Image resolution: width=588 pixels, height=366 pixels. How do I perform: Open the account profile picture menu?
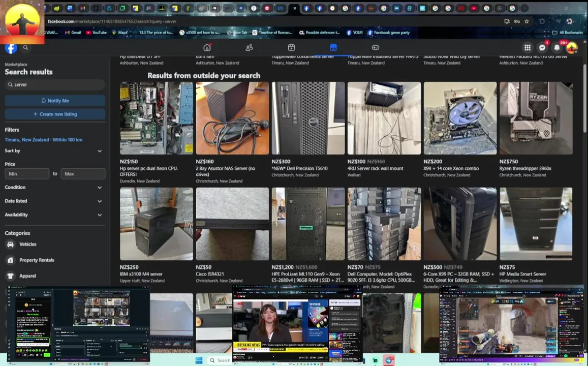point(572,48)
